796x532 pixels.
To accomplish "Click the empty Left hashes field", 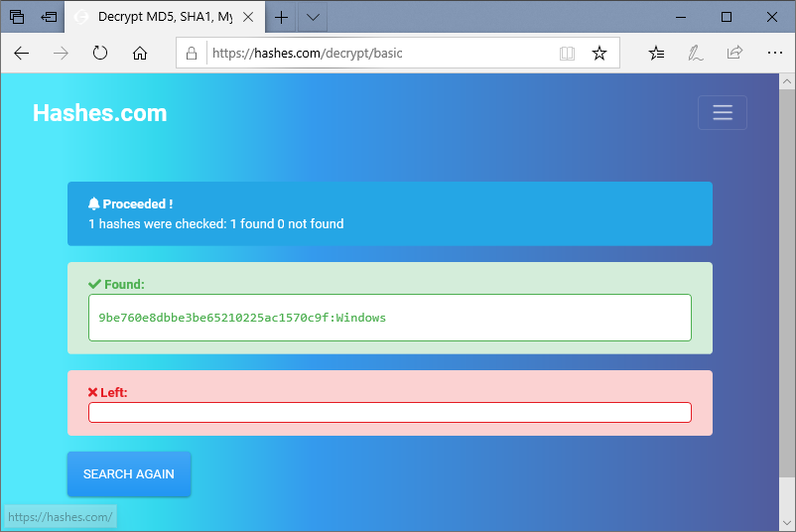I will pyautogui.click(x=389, y=413).
